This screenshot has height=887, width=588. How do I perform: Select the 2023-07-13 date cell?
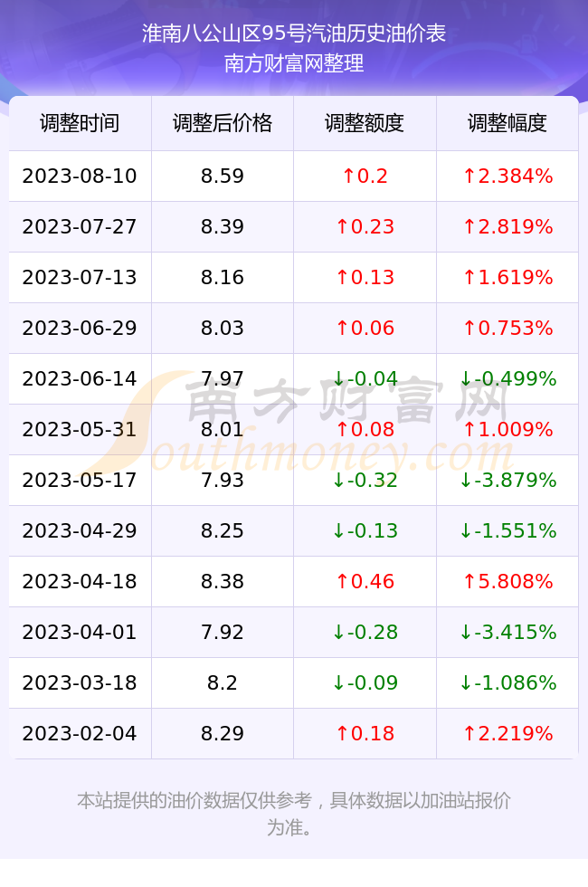[80, 277]
